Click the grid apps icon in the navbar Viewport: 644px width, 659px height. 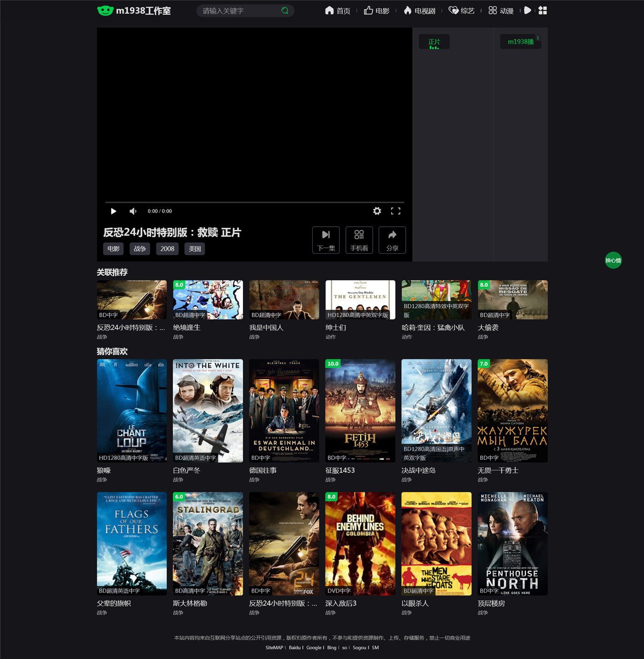(x=543, y=10)
